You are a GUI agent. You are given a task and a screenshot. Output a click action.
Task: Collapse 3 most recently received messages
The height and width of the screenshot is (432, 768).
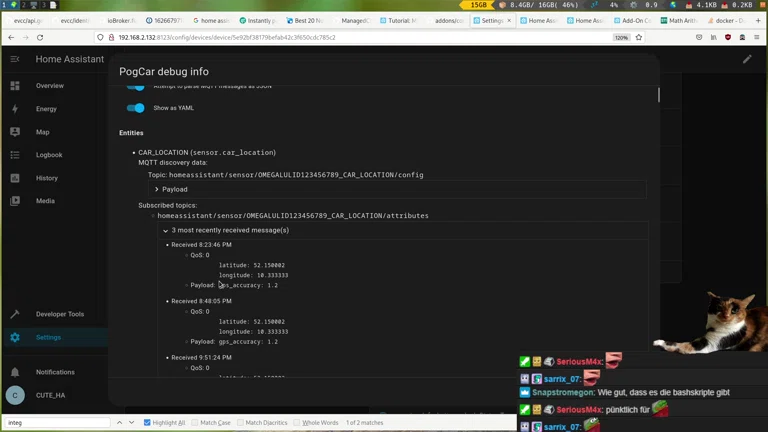point(403,230)
